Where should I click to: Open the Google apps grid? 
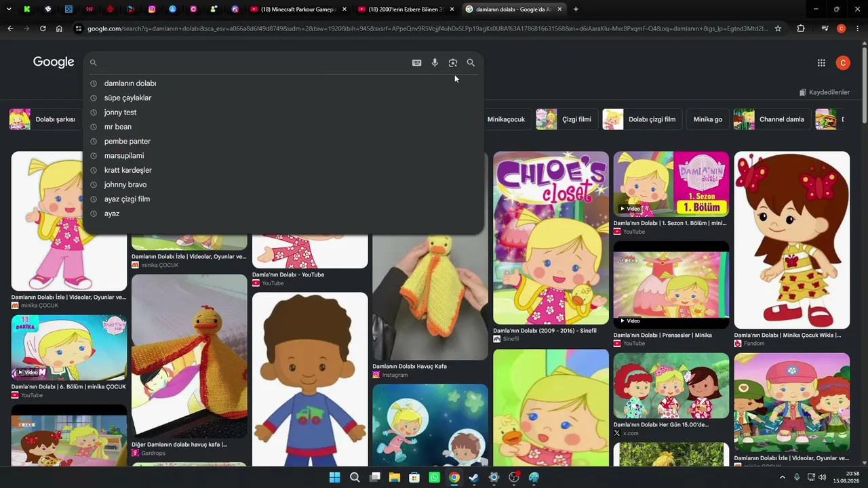821,63
